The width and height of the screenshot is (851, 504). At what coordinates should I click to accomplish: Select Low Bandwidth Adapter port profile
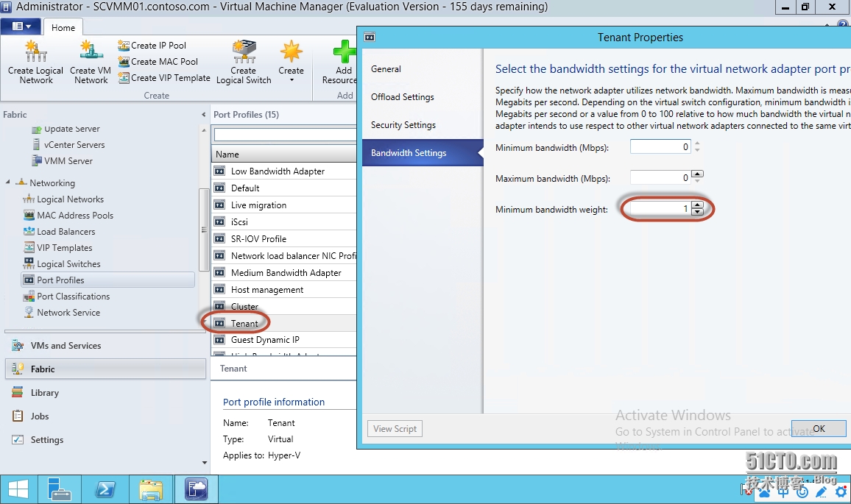pos(284,171)
